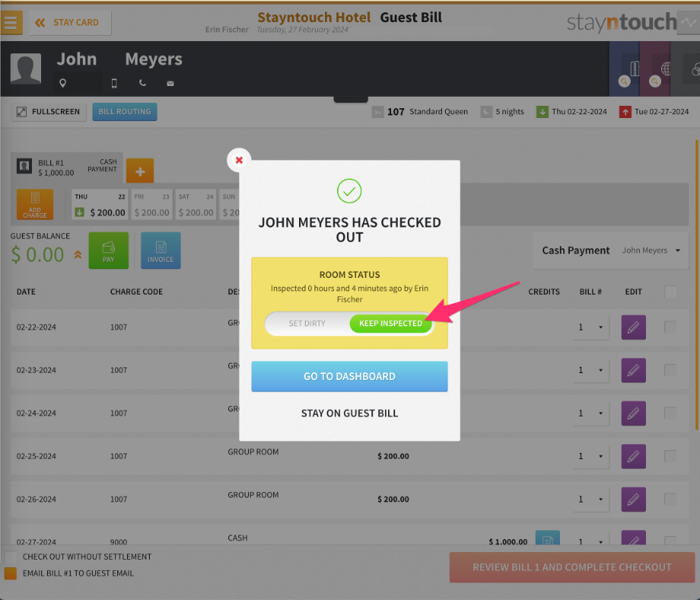This screenshot has width=700, height=600.
Task: Select FRI 23 day tab
Action: (151, 204)
